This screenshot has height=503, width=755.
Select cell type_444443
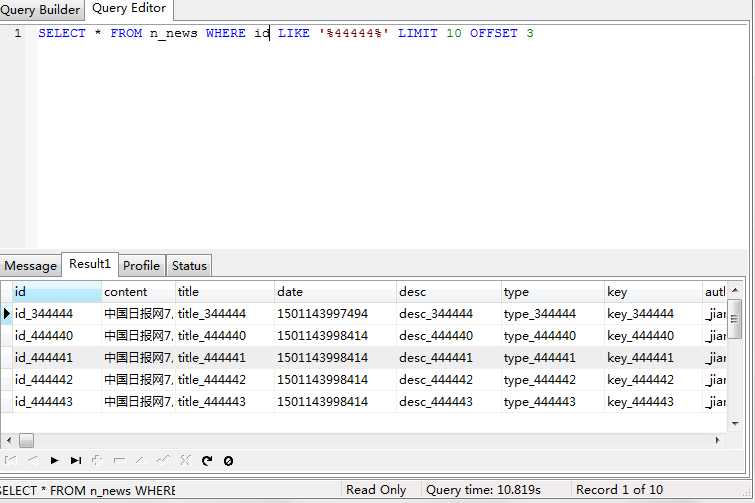coord(553,401)
